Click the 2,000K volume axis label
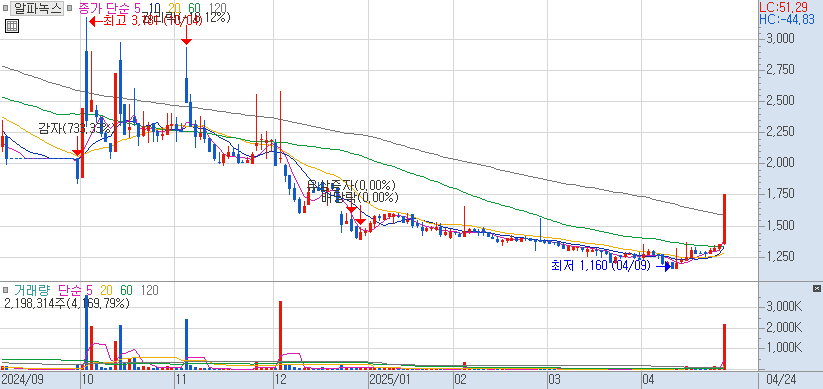This screenshot has width=823, height=389. click(784, 328)
